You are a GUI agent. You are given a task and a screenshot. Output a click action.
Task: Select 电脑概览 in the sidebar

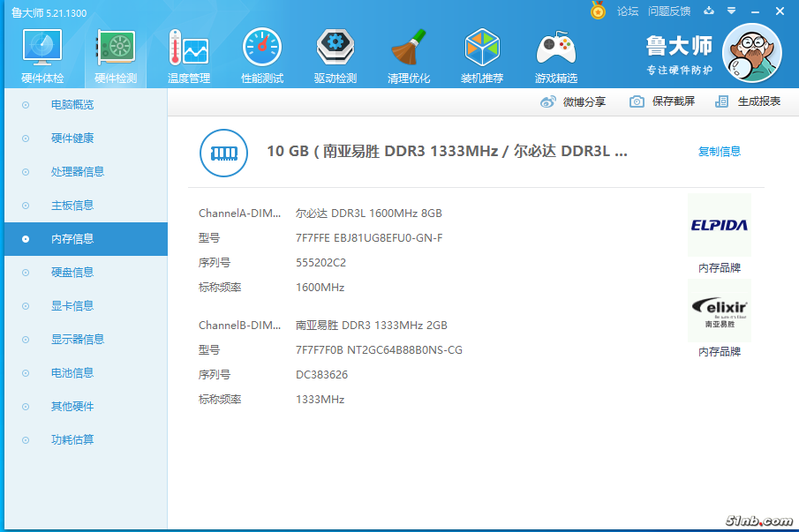(72, 105)
